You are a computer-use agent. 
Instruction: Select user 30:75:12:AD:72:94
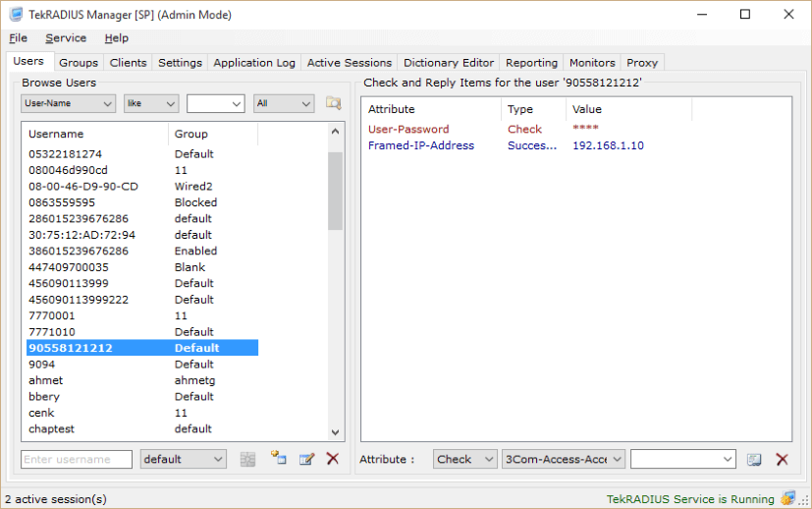[x=142, y=235]
